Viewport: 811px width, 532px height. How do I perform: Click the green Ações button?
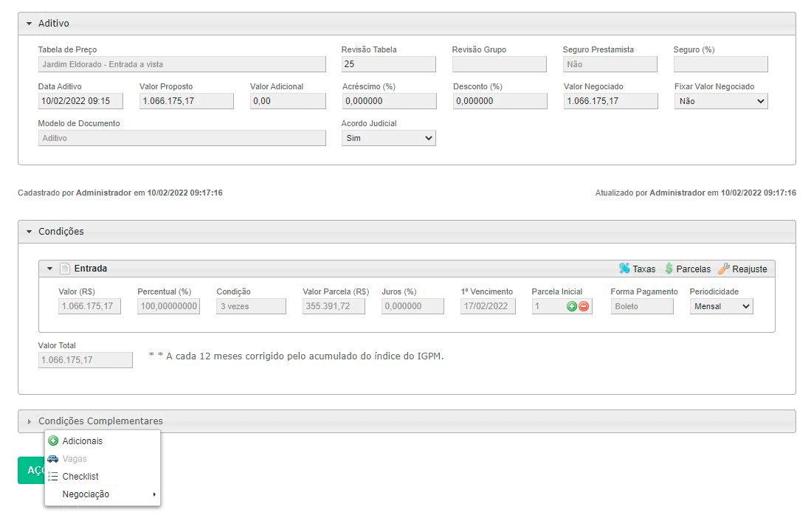click(31, 470)
